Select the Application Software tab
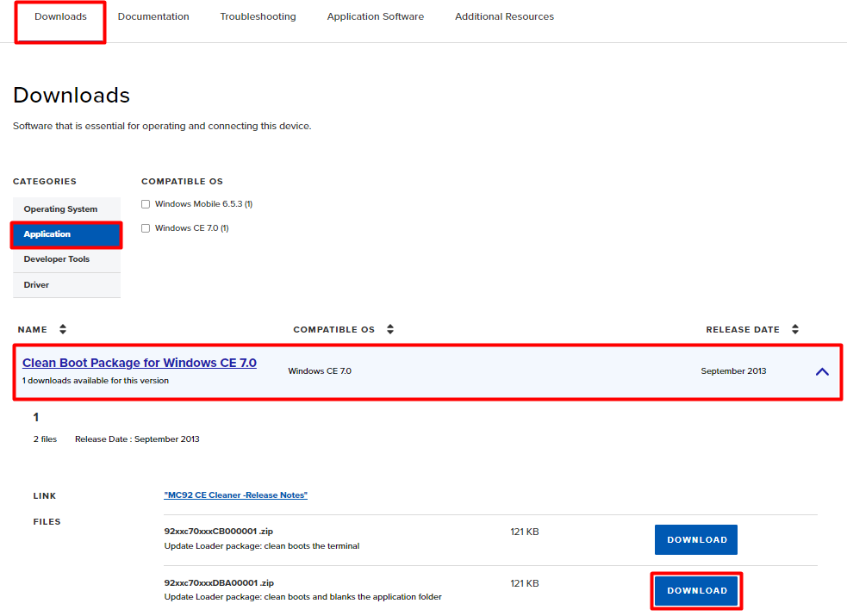Screen dimensions: 847x616 click(x=375, y=17)
